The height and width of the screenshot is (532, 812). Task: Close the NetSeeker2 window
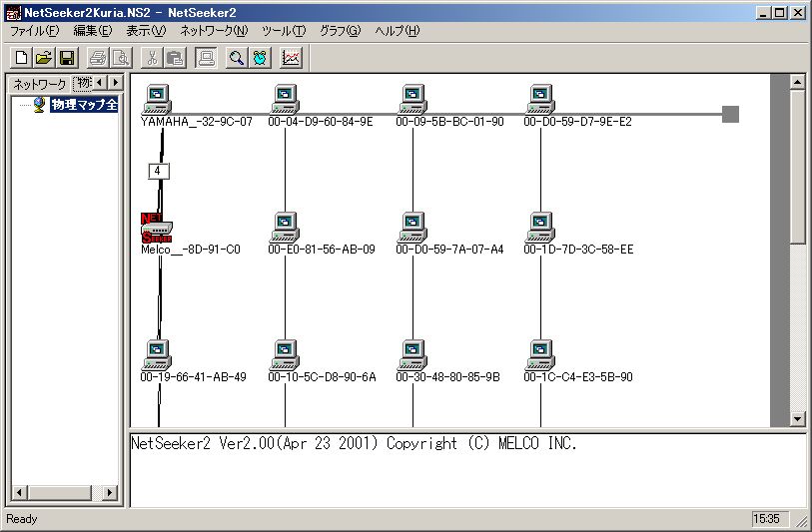click(x=798, y=13)
